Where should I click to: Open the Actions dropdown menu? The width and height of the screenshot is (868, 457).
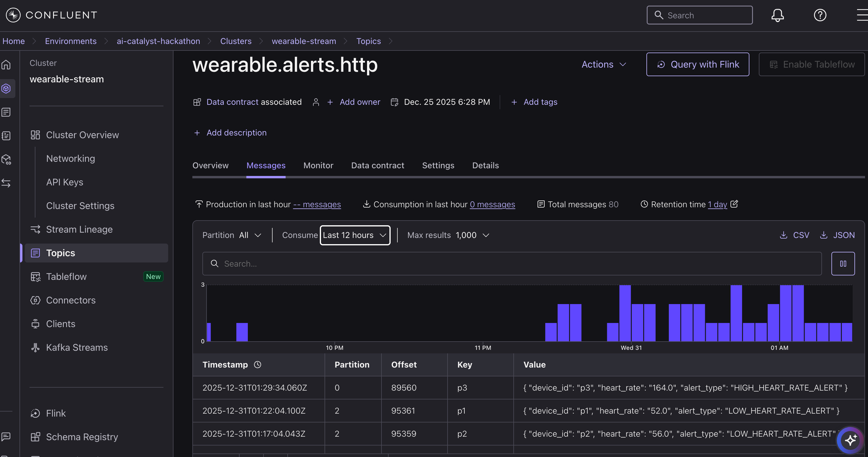pyautogui.click(x=603, y=64)
